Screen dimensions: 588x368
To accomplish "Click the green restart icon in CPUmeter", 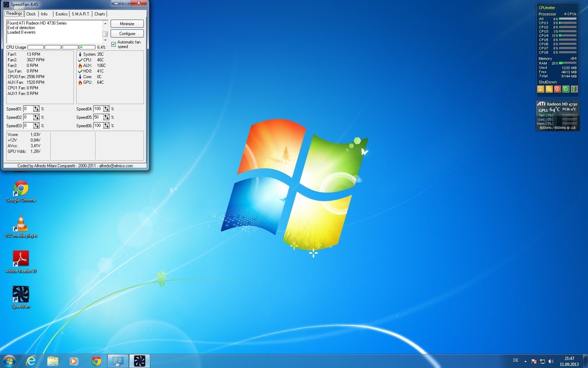I will click(x=566, y=89).
